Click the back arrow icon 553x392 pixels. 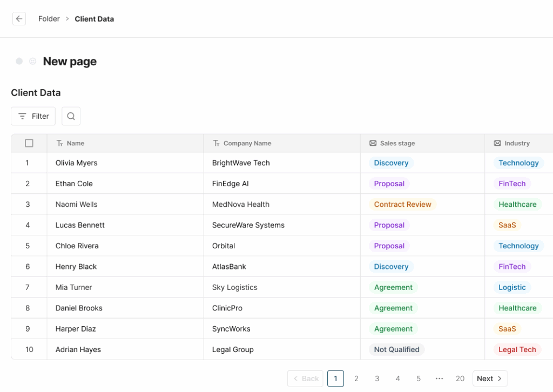coord(19,19)
